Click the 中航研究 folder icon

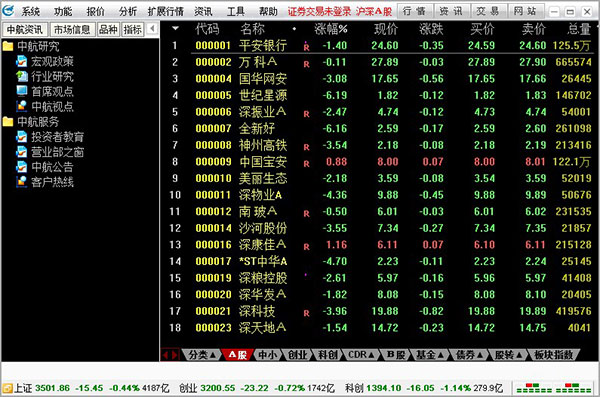click(x=8, y=47)
